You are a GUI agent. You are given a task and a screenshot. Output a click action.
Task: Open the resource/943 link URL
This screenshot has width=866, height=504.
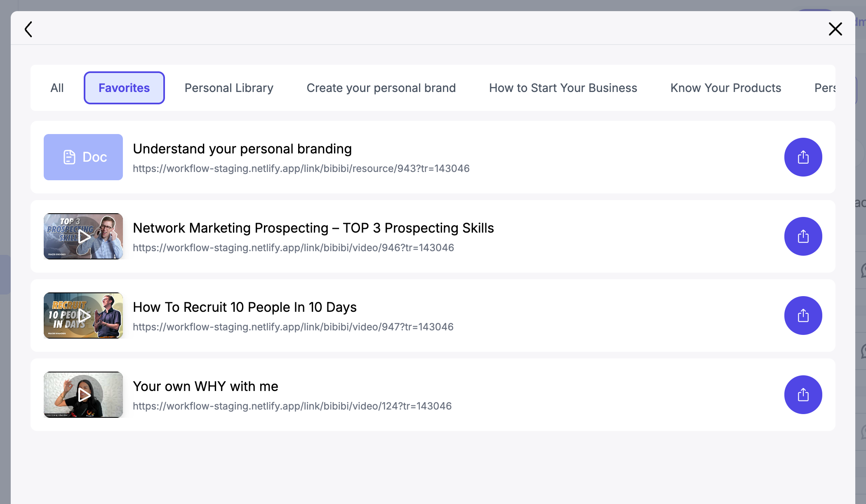coord(301,169)
